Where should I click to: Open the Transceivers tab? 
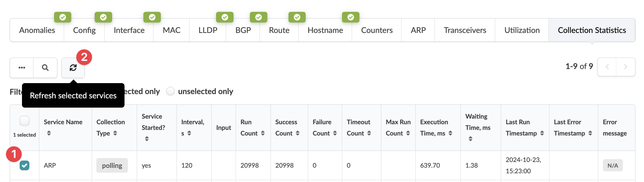tap(465, 30)
